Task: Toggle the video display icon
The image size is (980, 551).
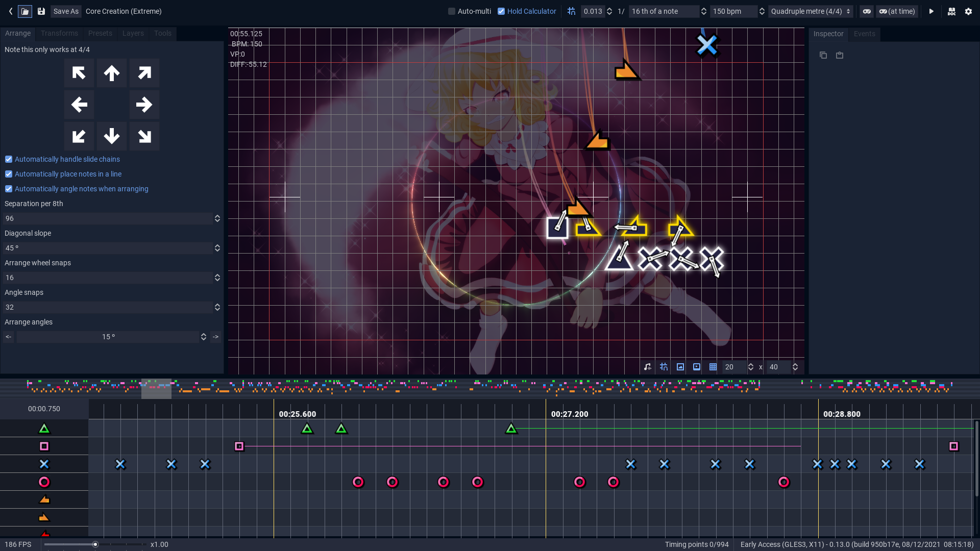Action: [697, 367]
